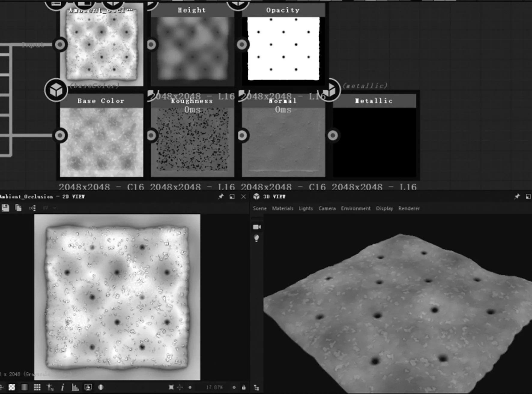Pin the 2D view panel
The width and height of the screenshot is (532, 394).
[221, 196]
